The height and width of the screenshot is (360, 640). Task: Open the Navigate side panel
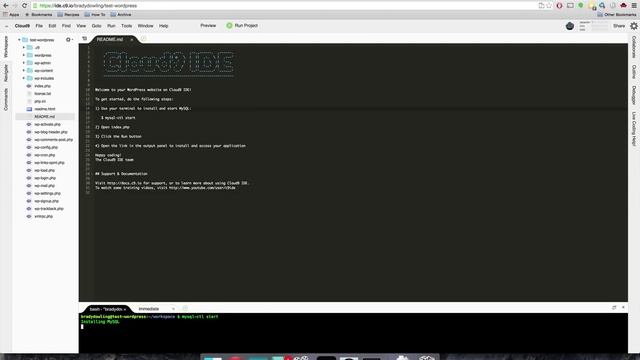(6, 73)
